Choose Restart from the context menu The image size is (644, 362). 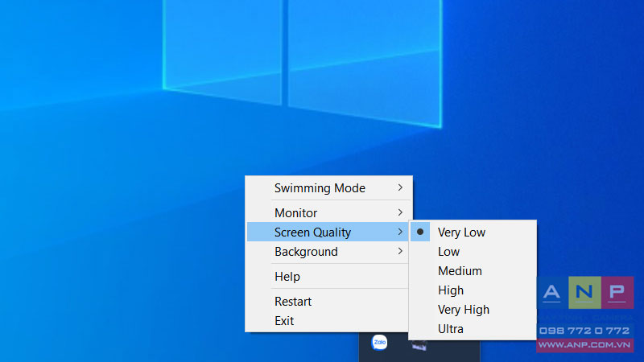pos(328,302)
